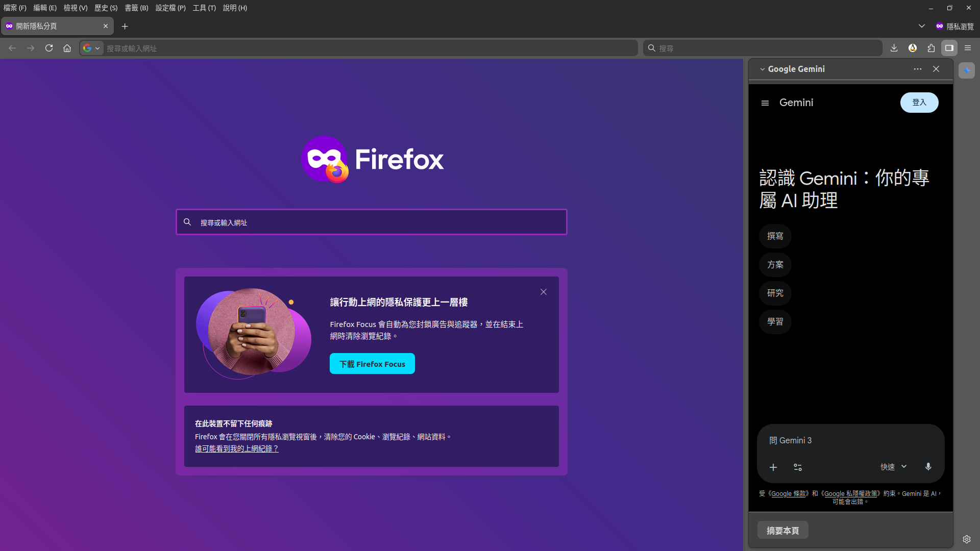Reload the current page
The height and width of the screenshot is (551, 980).
(x=49, y=48)
